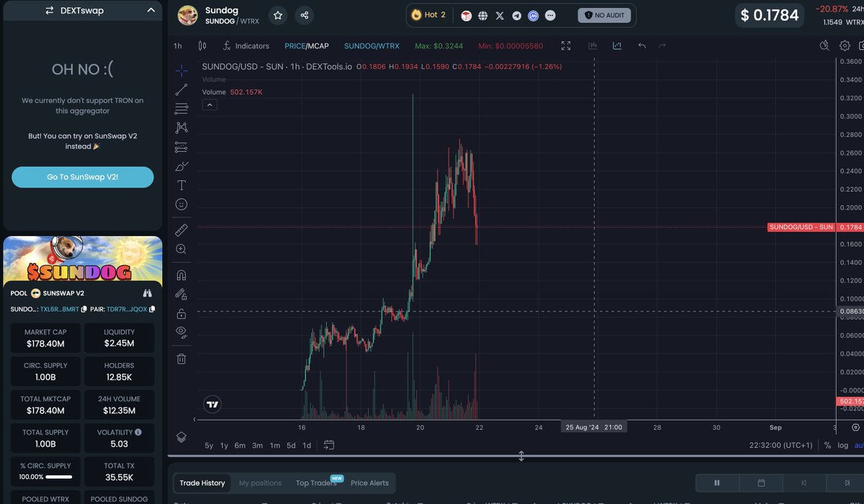Open the go to date calendar icon
Image resolution: width=864 pixels, height=504 pixels.
[x=329, y=445]
